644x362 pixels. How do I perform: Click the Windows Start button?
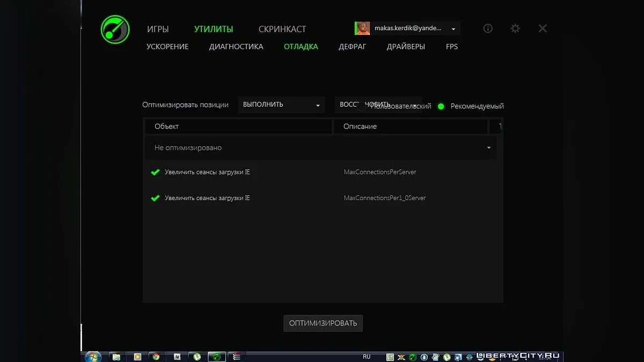(92, 356)
